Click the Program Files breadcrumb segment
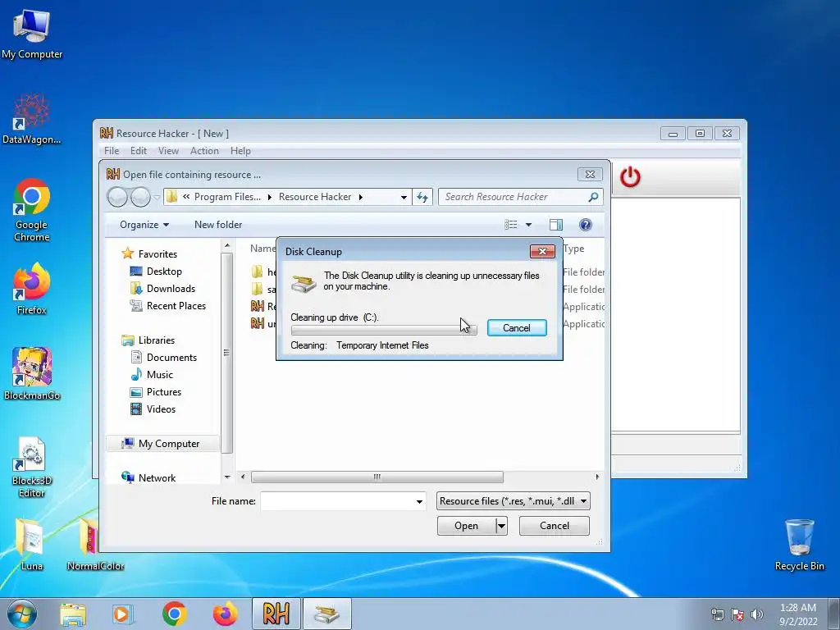The image size is (840, 630). coord(227,197)
